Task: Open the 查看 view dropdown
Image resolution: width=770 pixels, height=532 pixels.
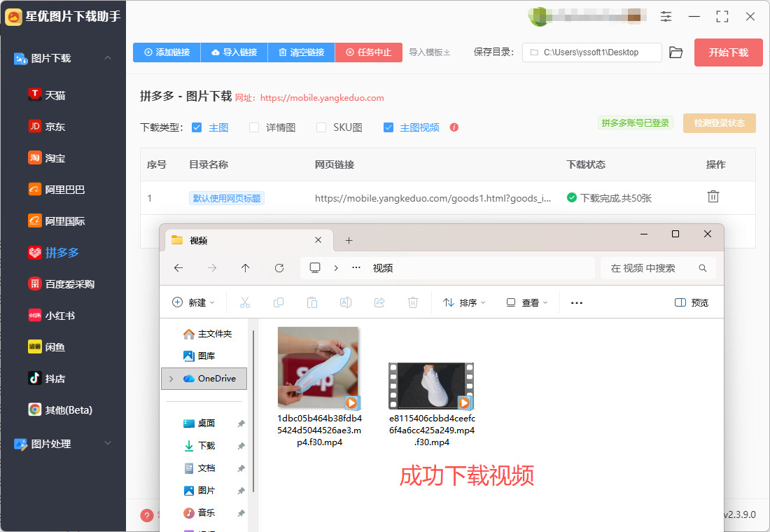Action: click(x=527, y=302)
